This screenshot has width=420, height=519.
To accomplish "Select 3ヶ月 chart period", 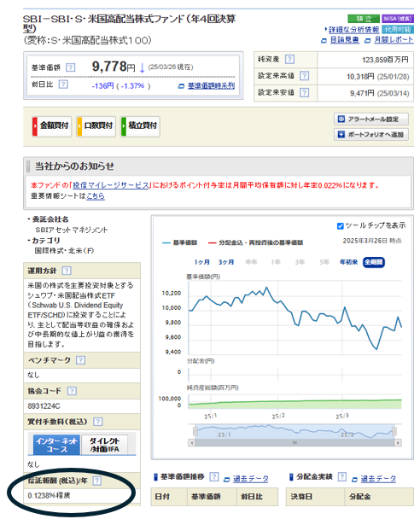I will (226, 262).
